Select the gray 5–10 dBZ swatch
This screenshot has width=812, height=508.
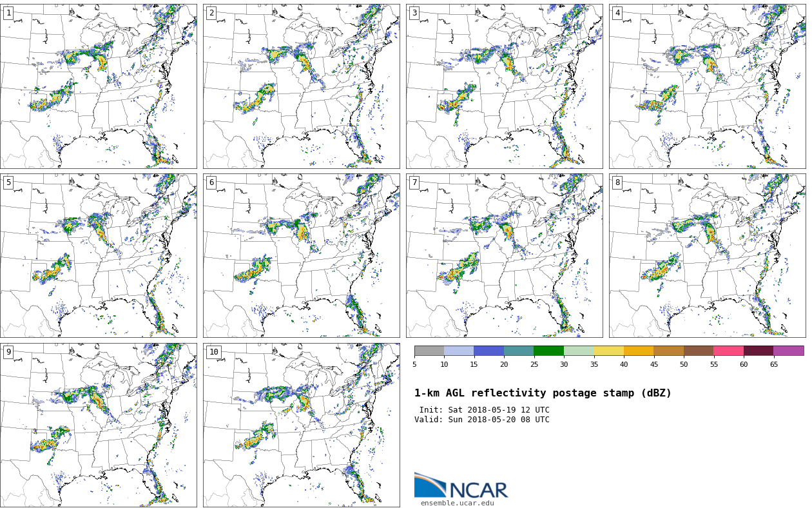(x=429, y=351)
